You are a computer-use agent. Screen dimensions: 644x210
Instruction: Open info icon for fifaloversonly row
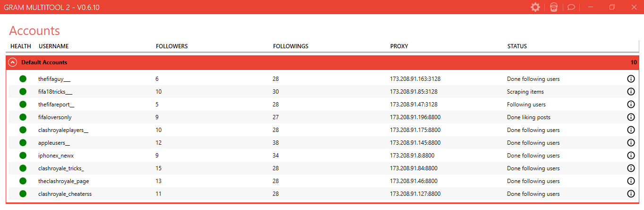coord(630,117)
